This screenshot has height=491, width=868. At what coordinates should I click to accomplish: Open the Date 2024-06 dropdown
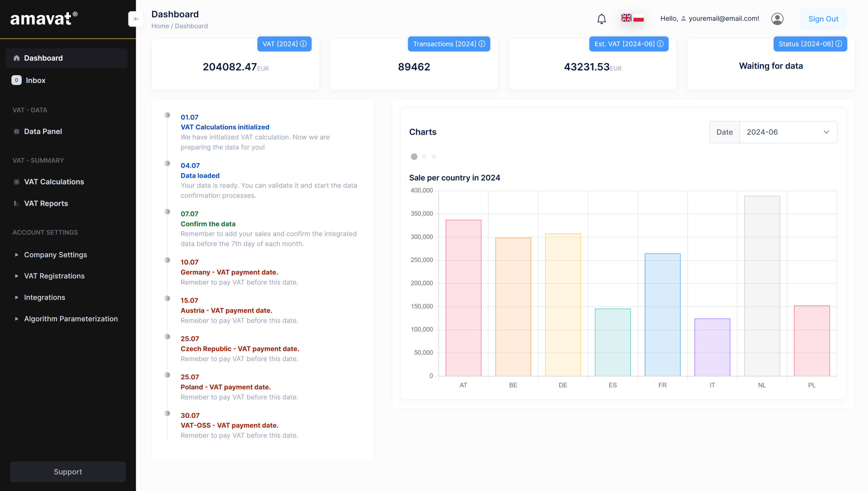click(x=788, y=132)
